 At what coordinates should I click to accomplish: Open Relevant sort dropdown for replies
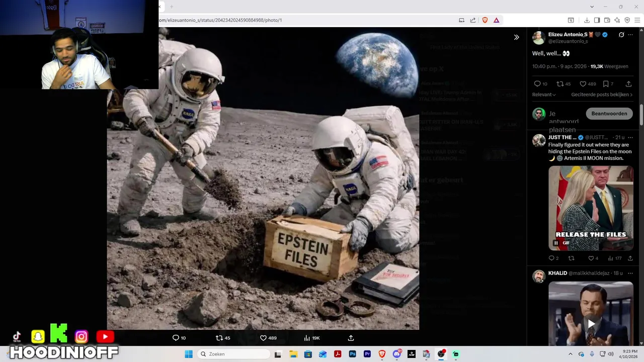point(544,95)
